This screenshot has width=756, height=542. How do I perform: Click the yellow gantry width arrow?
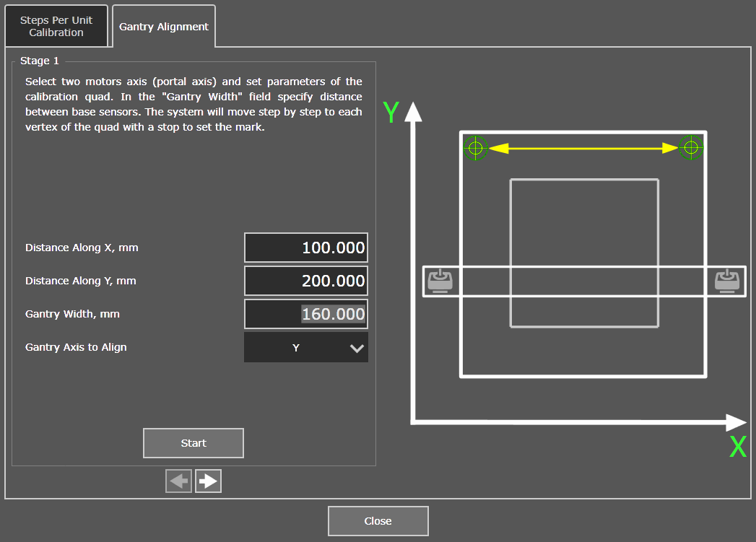coord(583,148)
